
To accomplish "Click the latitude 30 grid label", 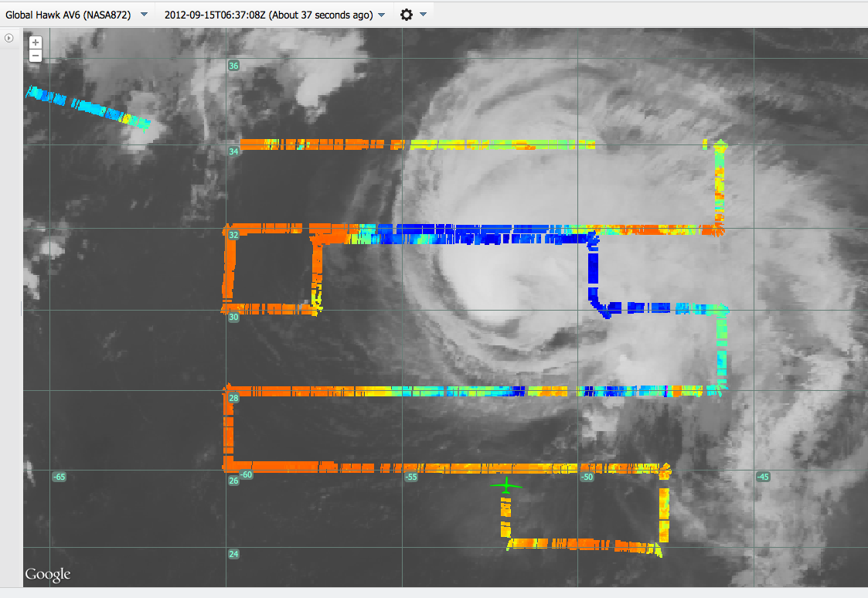I will coord(233,317).
